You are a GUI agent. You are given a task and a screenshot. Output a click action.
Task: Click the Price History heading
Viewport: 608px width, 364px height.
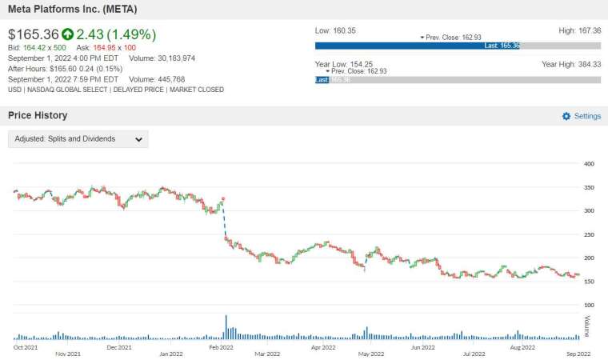38,115
